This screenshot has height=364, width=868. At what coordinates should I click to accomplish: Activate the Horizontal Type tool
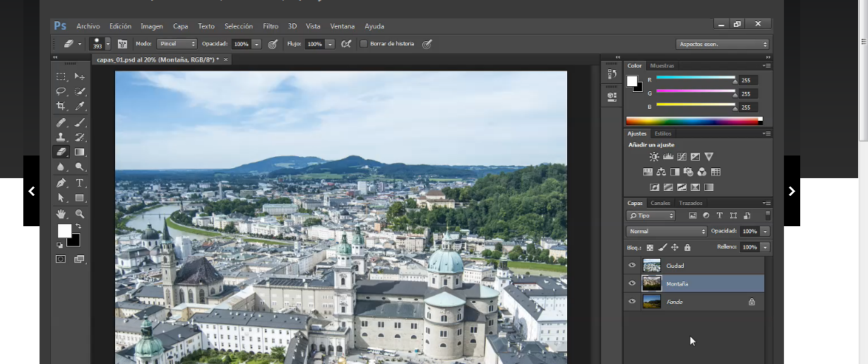tap(80, 183)
